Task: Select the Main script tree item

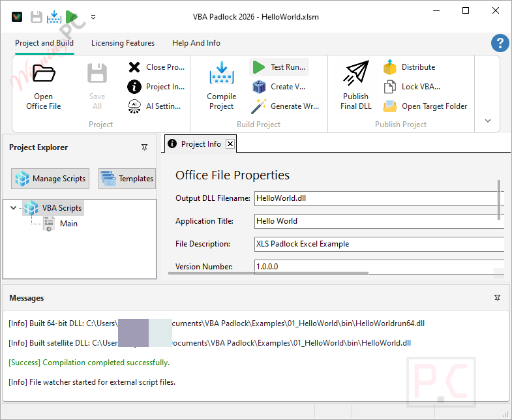Action: pos(61,224)
